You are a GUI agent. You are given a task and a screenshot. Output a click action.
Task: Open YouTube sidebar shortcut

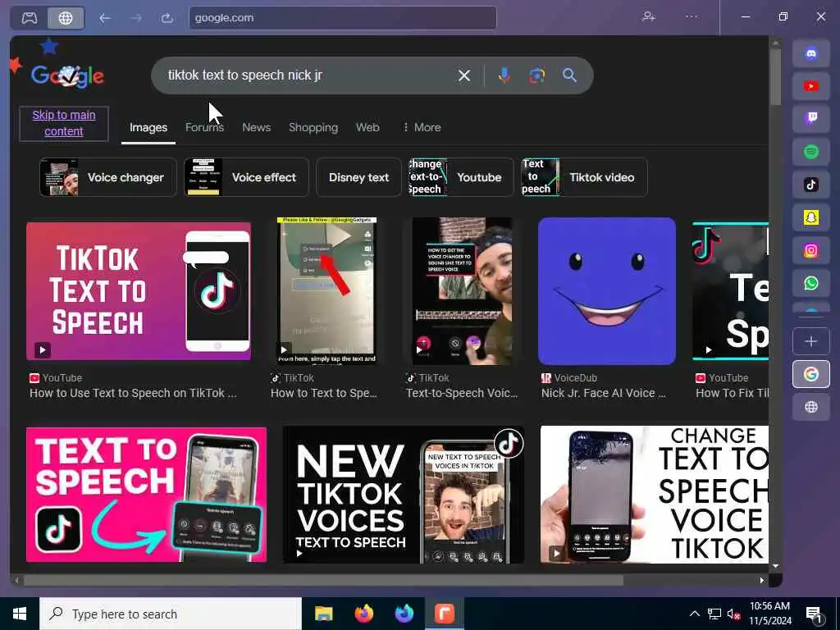pos(811,86)
